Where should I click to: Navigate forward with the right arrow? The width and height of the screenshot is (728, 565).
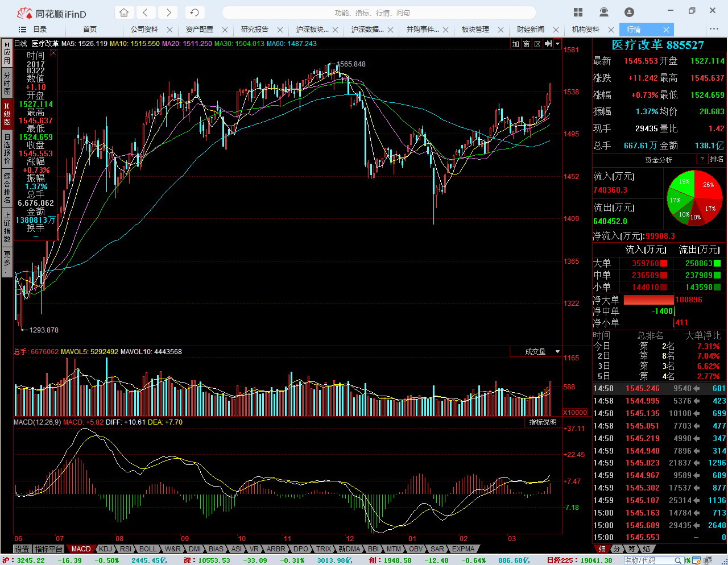pos(168,13)
